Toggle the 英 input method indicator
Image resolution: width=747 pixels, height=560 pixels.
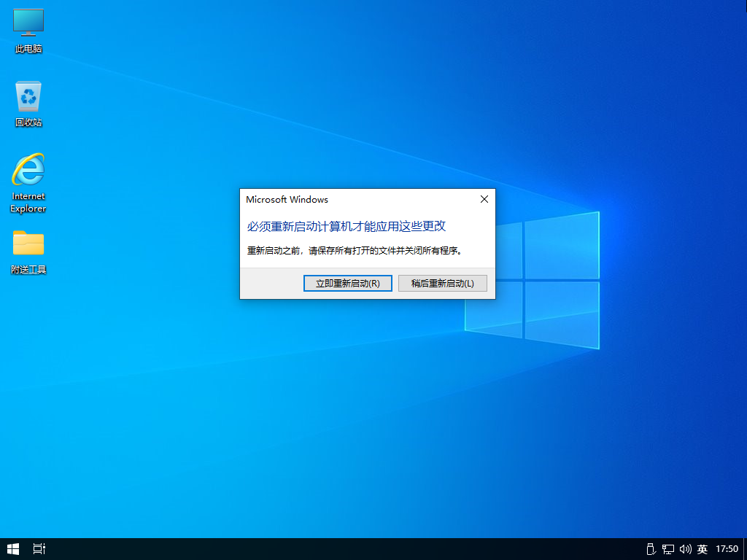[703, 548]
